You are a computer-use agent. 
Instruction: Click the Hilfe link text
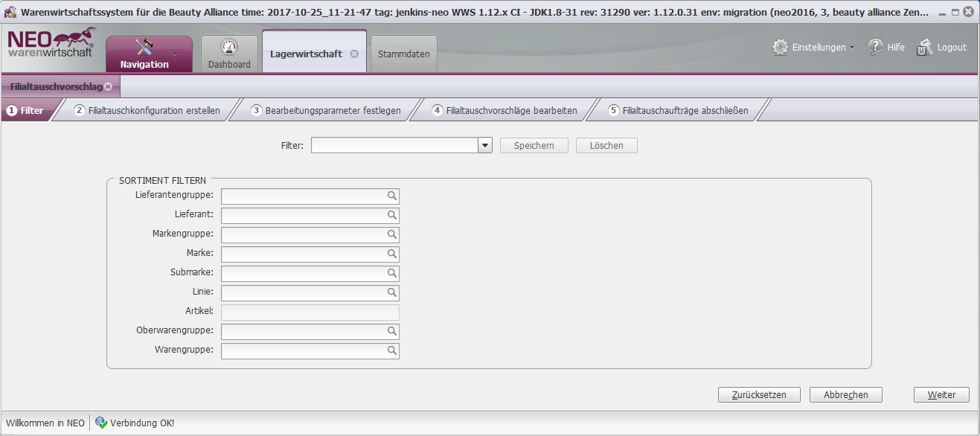point(896,47)
